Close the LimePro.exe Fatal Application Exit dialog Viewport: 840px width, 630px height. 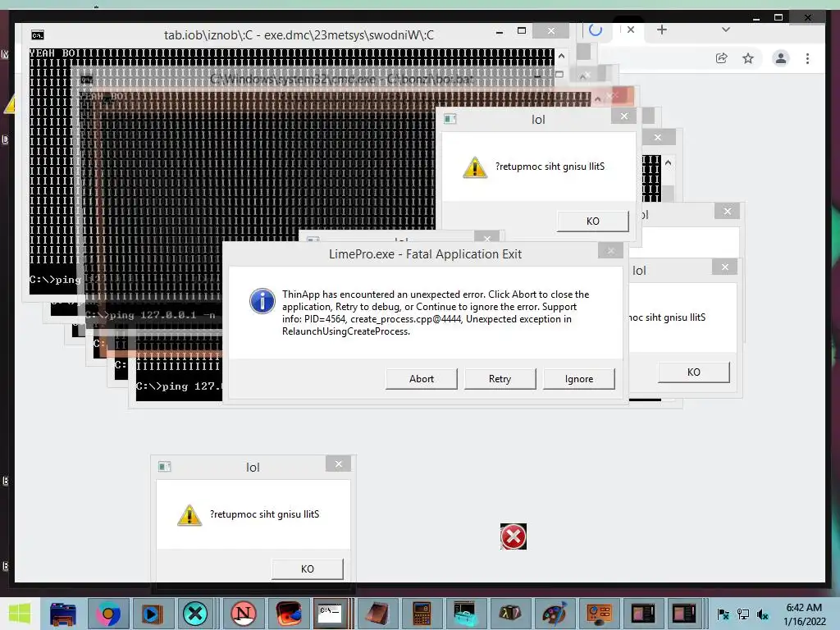[610, 250]
